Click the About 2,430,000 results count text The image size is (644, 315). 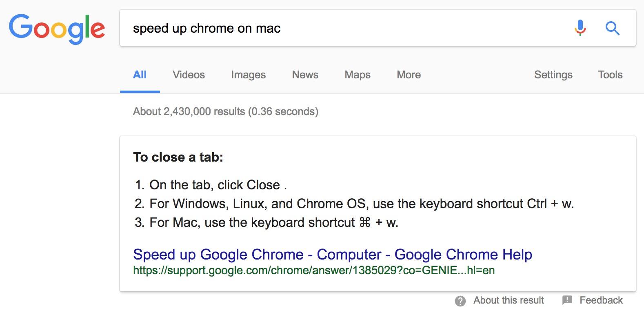pos(225,111)
